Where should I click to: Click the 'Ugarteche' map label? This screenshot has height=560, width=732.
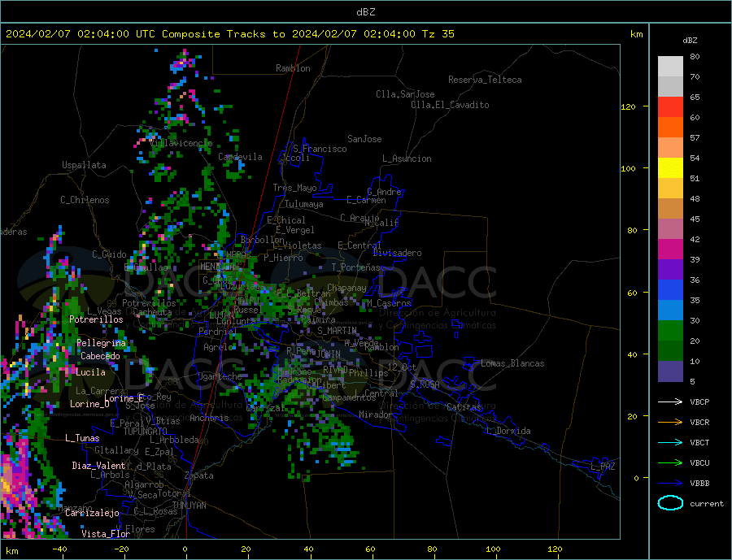coord(220,376)
